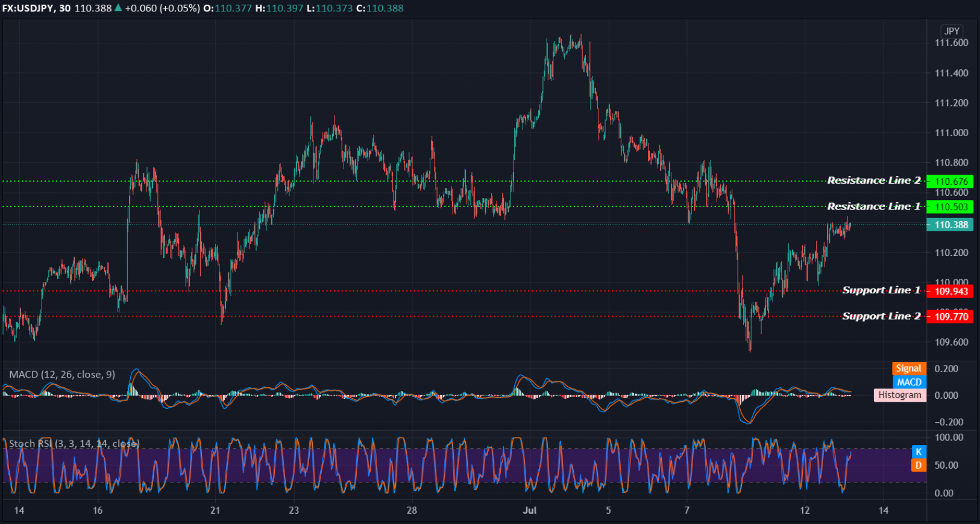Click the +0.060 (+0.05%) change value
The height and width of the screenshot is (524, 980).
[162, 8]
